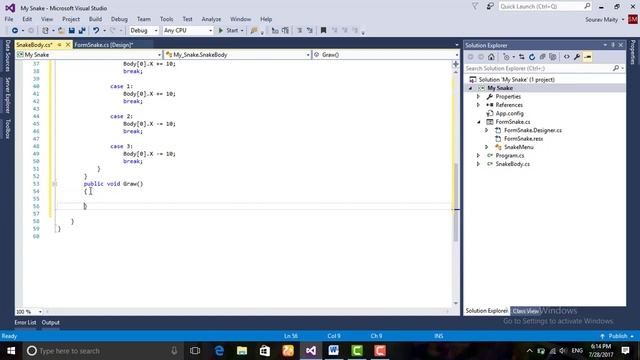This screenshot has width=640, height=360.
Task: Switch to FormSnake.cs [Design] tab
Action: pos(104,45)
